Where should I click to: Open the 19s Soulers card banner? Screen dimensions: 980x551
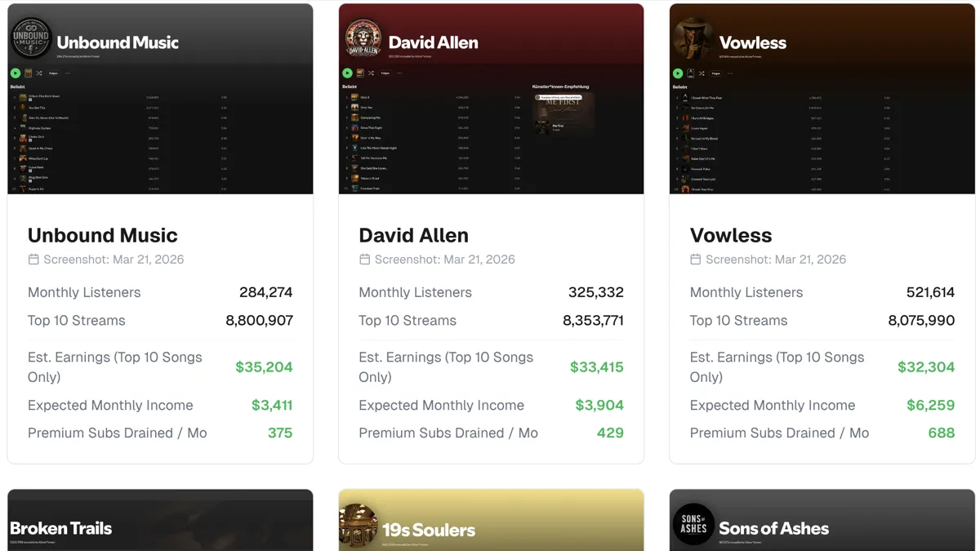coord(491,520)
